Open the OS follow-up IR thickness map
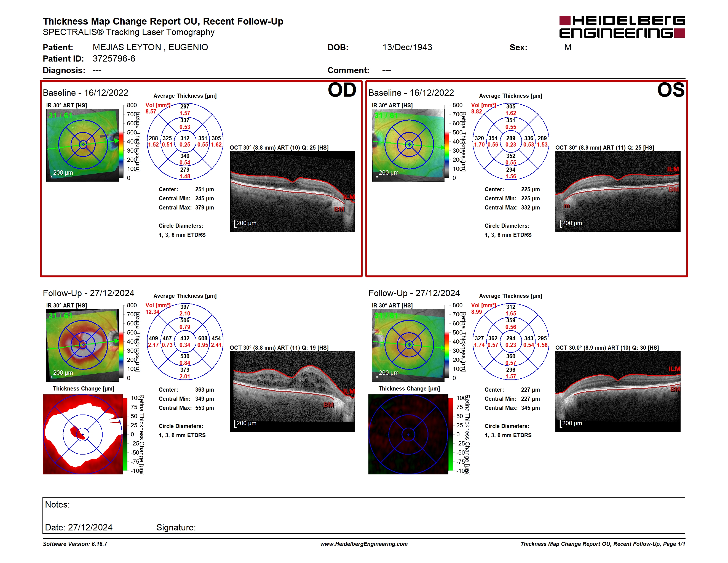This screenshot has height=563, width=728. point(408,345)
